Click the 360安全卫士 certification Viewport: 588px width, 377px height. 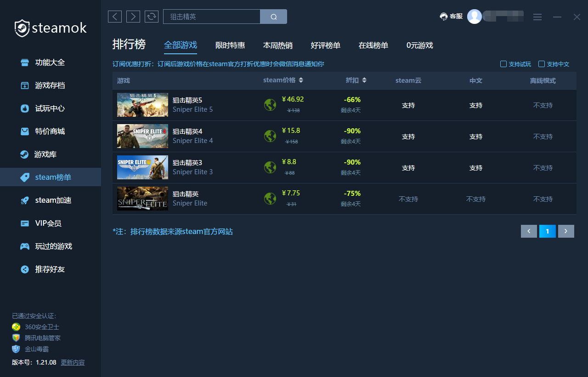point(36,327)
